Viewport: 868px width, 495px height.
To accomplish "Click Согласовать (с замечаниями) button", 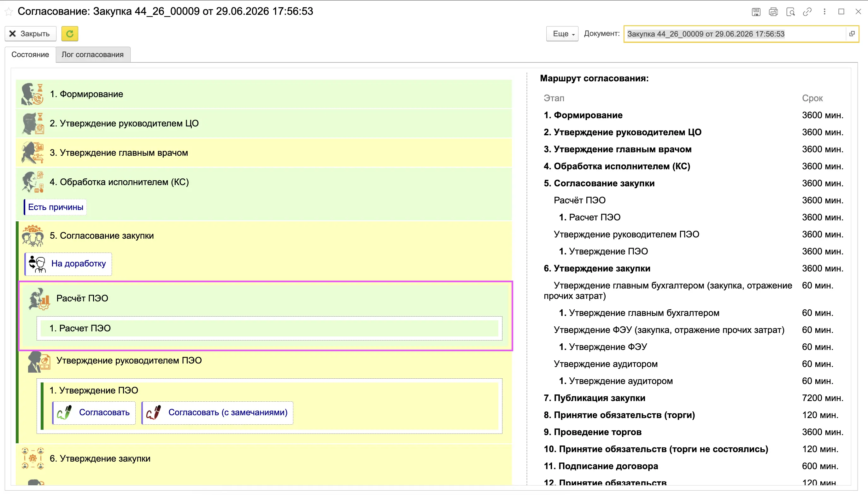I will pos(217,413).
